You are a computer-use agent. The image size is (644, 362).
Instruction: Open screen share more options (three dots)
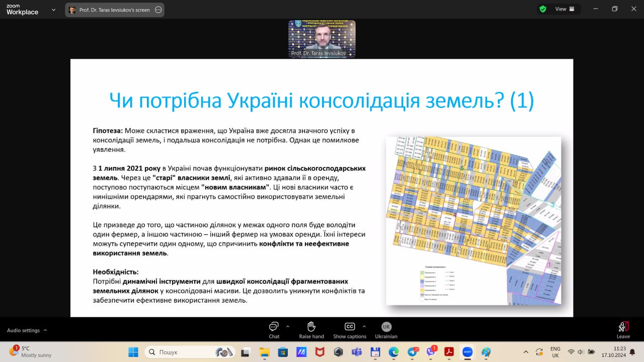pos(158,10)
